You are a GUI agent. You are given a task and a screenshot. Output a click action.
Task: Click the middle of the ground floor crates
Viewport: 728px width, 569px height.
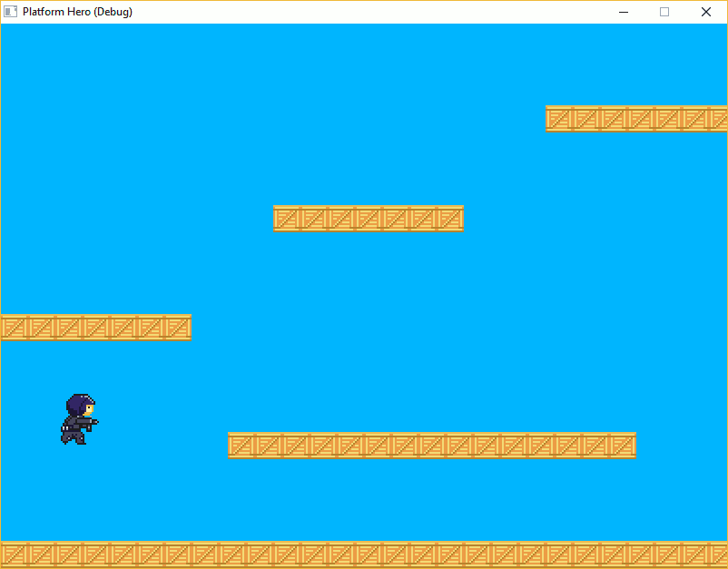[x=364, y=554]
